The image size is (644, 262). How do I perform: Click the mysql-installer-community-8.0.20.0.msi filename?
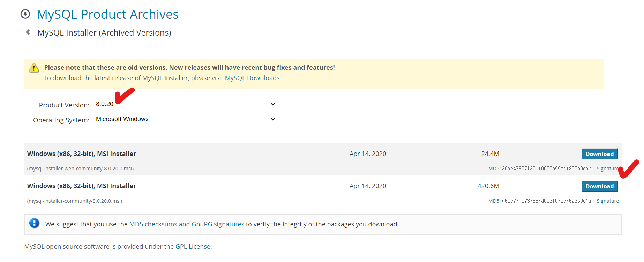[75, 201]
